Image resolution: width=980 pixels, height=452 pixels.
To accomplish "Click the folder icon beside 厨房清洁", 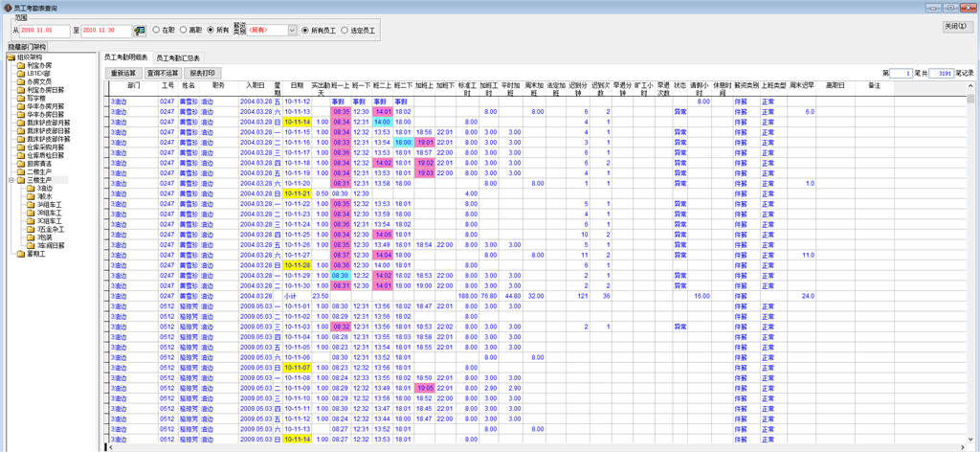I will tap(21, 164).
